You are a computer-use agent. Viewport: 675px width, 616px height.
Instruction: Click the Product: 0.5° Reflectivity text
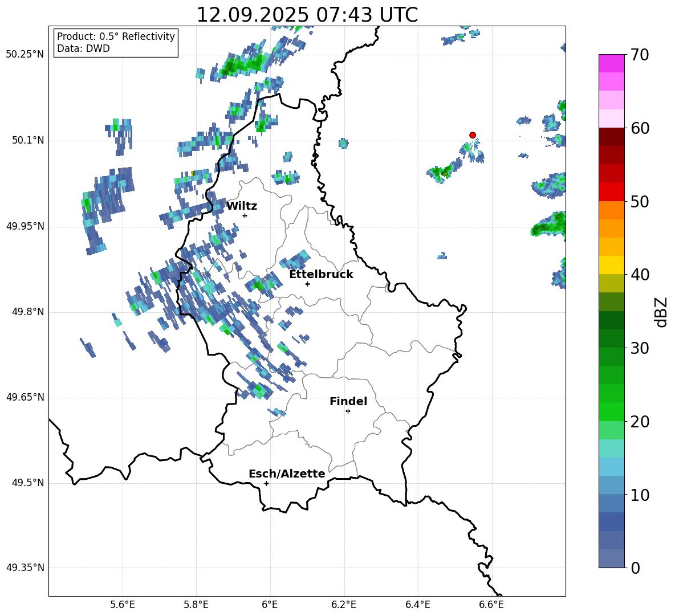(116, 36)
